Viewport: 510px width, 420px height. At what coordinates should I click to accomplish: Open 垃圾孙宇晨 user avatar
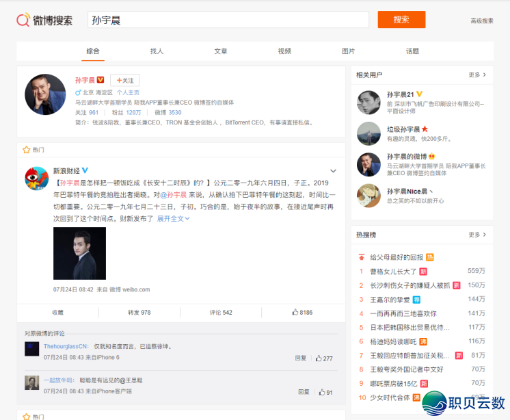point(368,133)
